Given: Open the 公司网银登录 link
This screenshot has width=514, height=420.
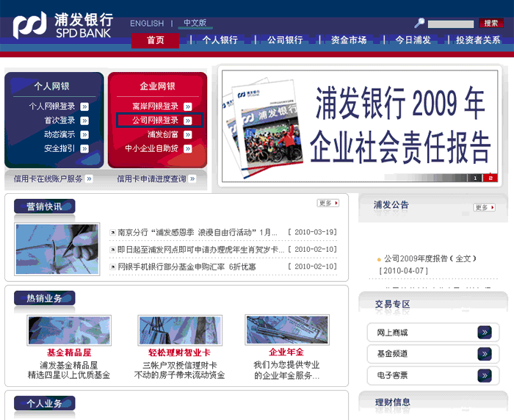Looking at the screenshot, I should [x=156, y=120].
